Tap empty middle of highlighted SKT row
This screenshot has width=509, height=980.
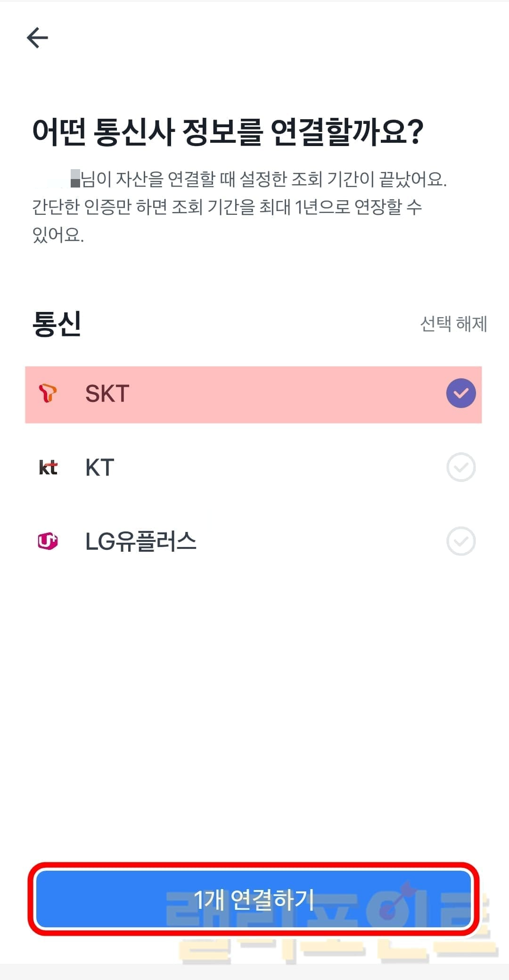[283, 393]
